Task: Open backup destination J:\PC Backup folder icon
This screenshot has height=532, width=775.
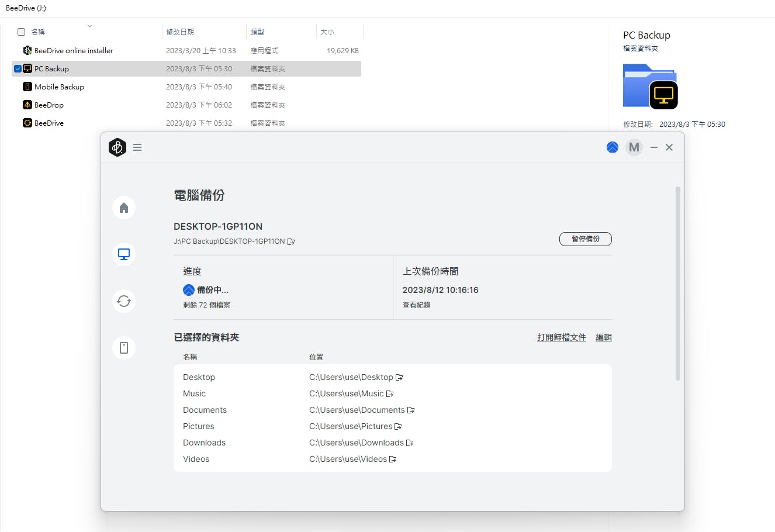Action: pyautogui.click(x=291, y=241)
